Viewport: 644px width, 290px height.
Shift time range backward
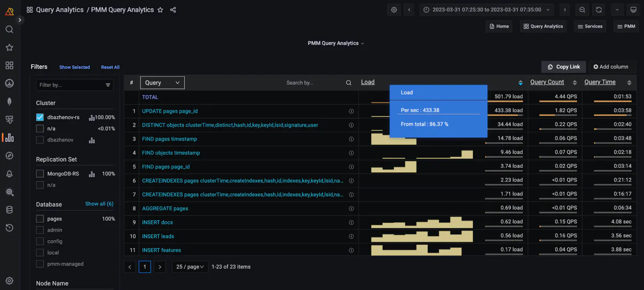[409, 10]
